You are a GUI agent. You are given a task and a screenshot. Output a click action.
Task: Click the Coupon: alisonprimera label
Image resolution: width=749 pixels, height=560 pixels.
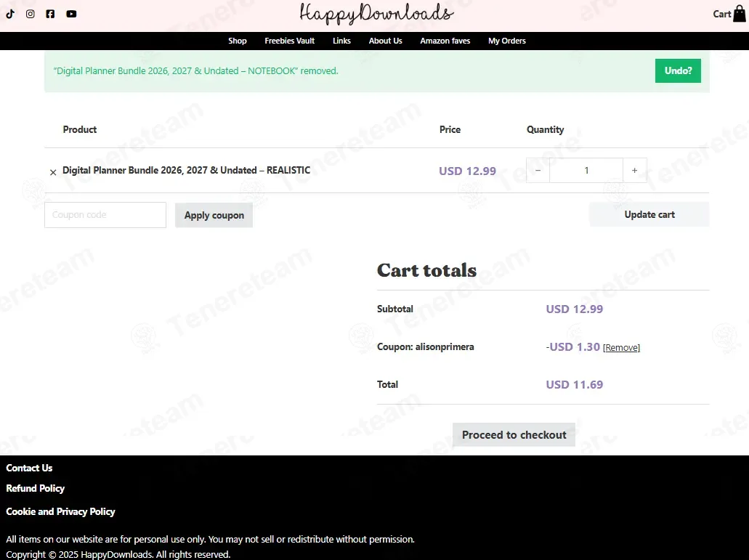tap(426, 347)
